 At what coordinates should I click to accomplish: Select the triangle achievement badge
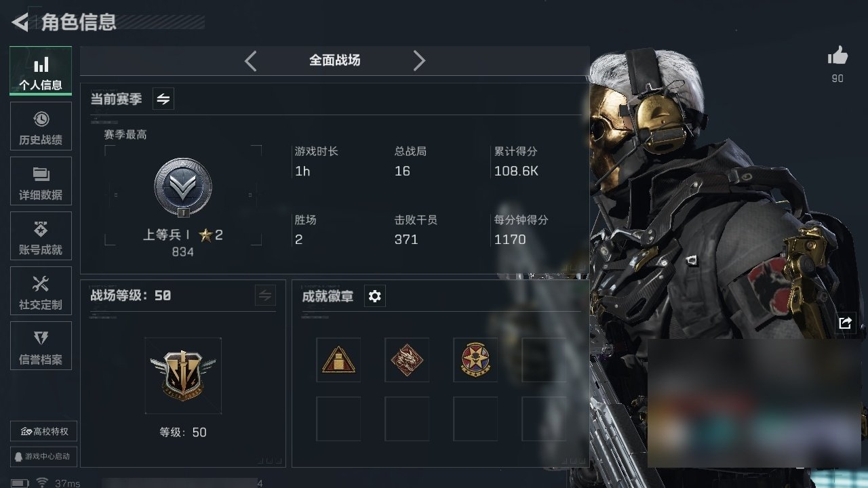[x=338, y=360]
